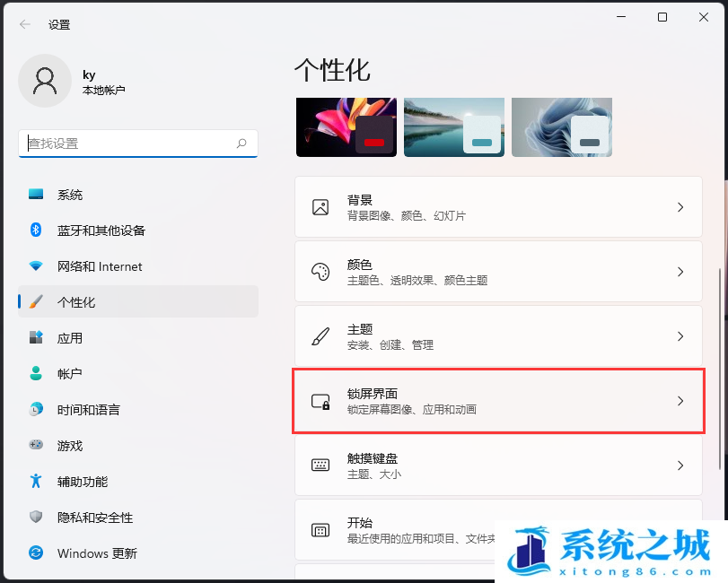Image resolution: width=728 pixels, height=583 pixels.
Task: Click the 锁屏界面 lock screen icon
Action: pyautogui.click(x=320, y=401)
